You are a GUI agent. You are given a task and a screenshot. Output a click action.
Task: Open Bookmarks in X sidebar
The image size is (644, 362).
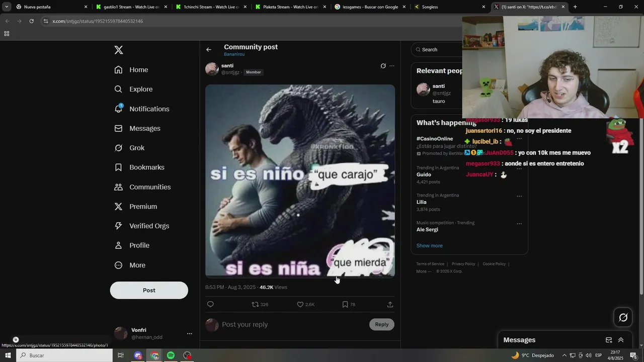pyautogui.click(x=139, y=167)
